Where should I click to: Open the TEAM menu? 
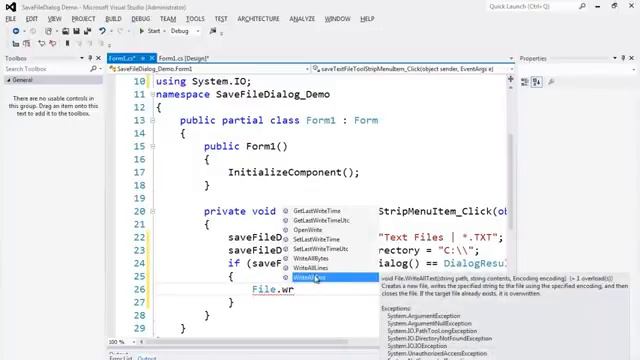pos(168,19)
